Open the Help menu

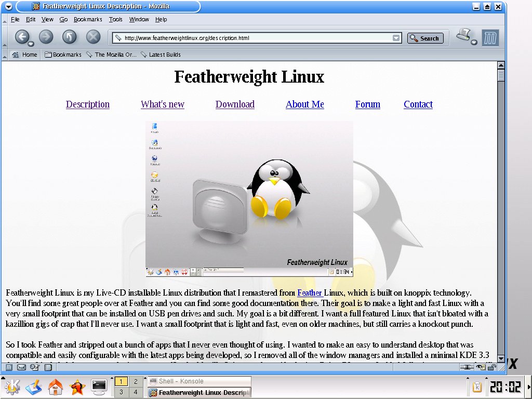tap(161, 19)
